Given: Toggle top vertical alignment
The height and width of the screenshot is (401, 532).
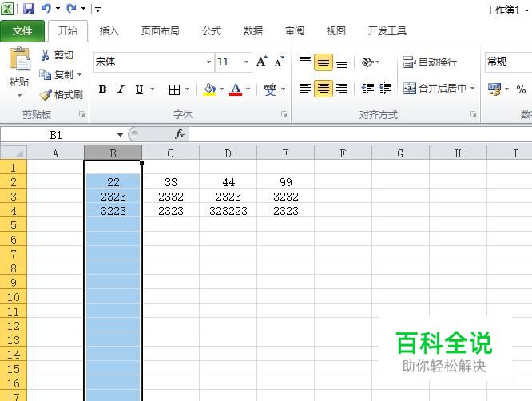Looking at the screenshot, I should pos(305,62).
